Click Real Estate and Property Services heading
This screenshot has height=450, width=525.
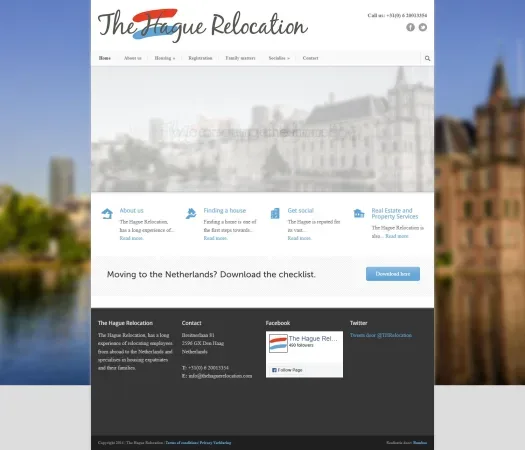[395, 214]
